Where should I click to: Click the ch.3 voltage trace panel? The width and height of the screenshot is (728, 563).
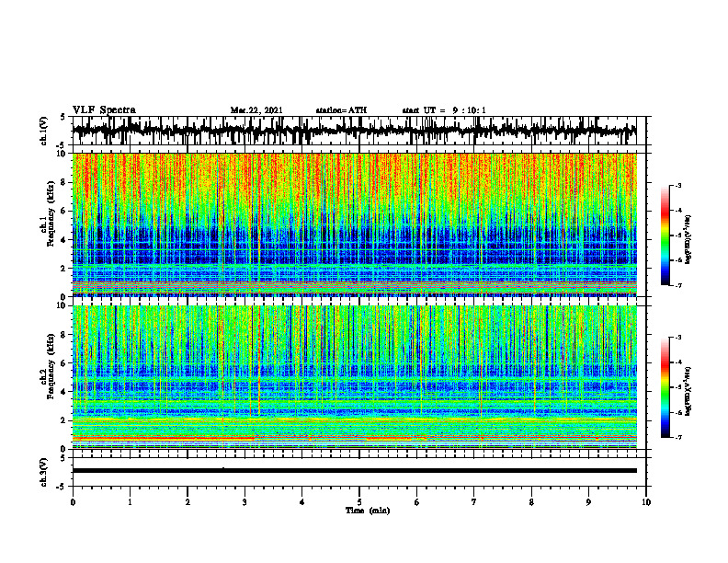359,472
